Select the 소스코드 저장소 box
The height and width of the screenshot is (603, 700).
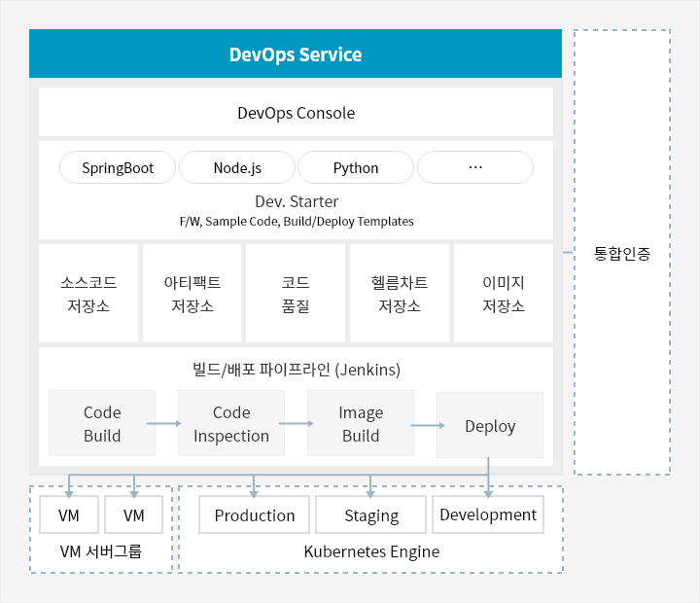click(x=88, y=294)
